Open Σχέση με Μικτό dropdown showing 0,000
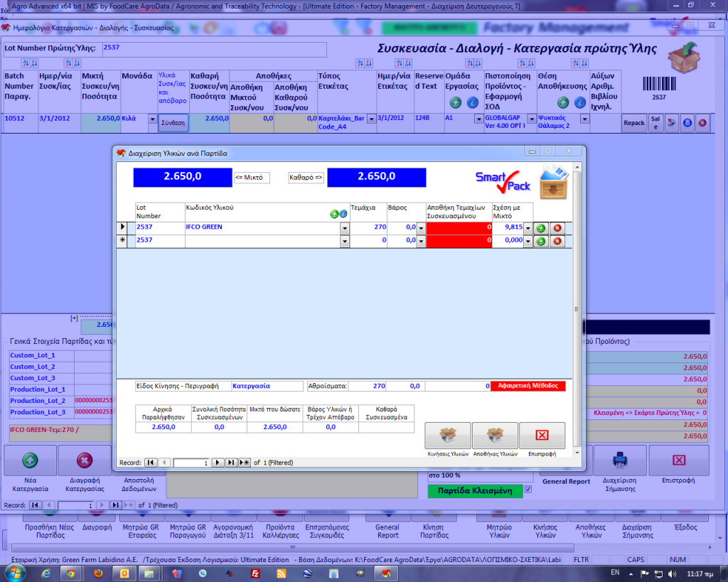The width and height of the screenshot is (728, 582). coord(528,241)
